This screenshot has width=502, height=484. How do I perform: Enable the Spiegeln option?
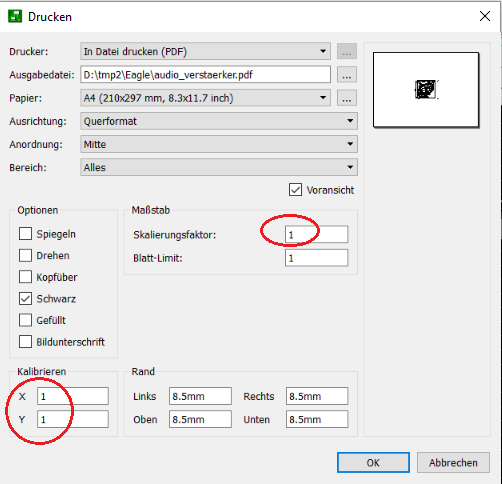25,234
